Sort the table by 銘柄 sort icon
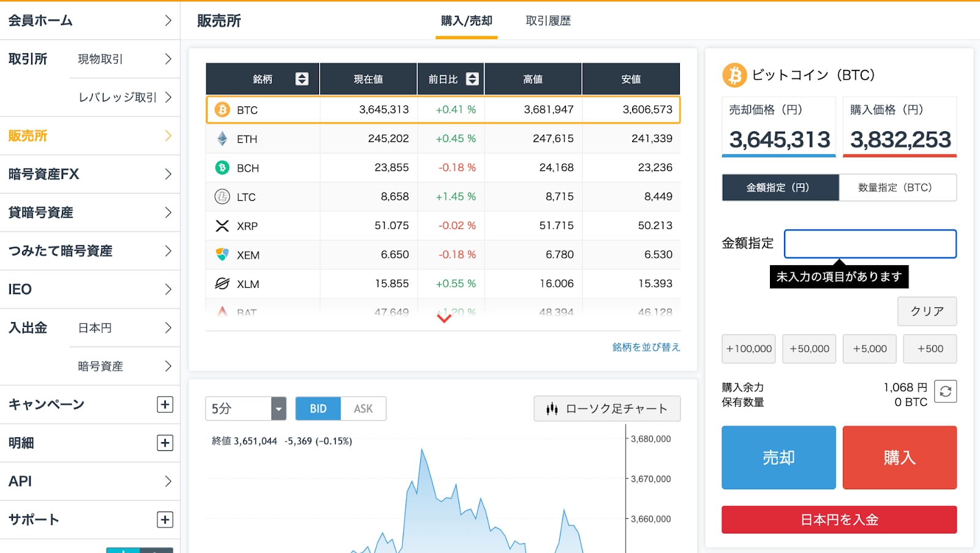This screenshot has width=980, height=553. pyautogui.click(x=302, y=79)
